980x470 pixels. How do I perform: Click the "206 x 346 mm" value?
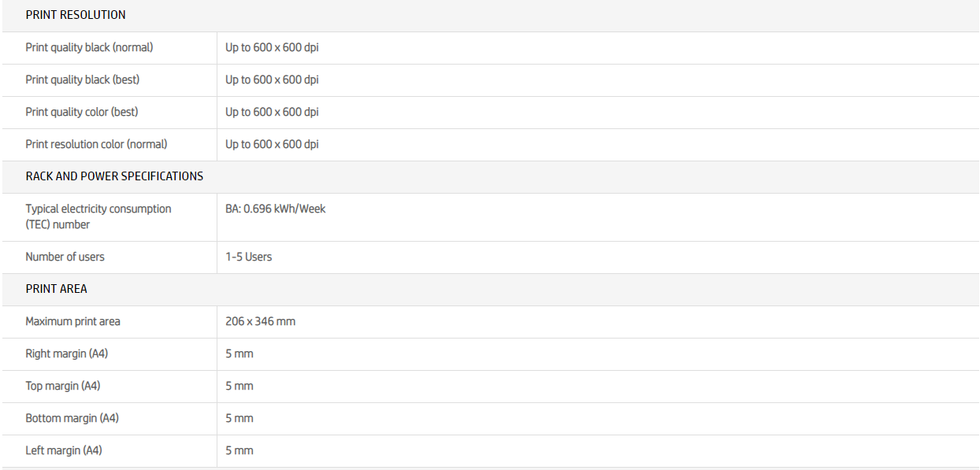click(260, 321)
